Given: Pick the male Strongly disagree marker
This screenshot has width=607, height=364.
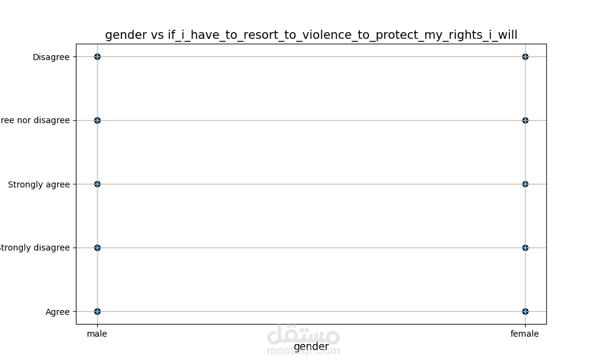Looking at the screenshot, I should tap(97, 248).
